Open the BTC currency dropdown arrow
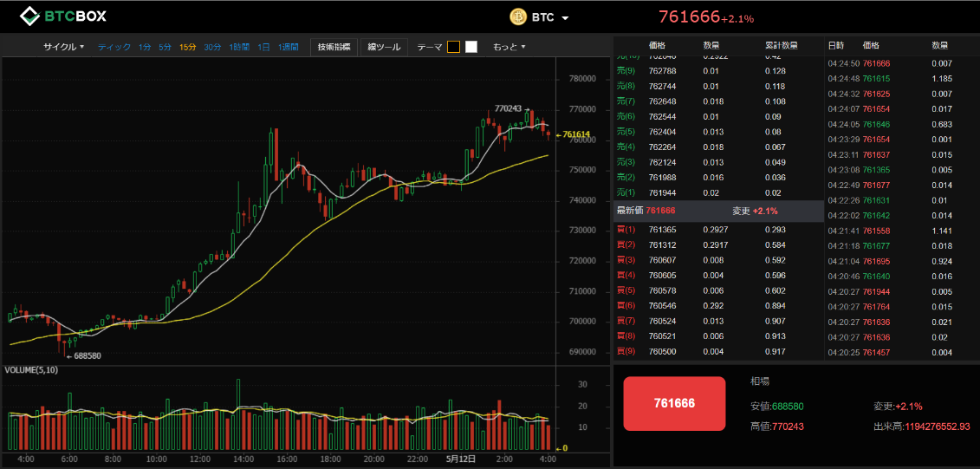Image resolution: width=980 pixels, height=469 pixels. point(565,18)
